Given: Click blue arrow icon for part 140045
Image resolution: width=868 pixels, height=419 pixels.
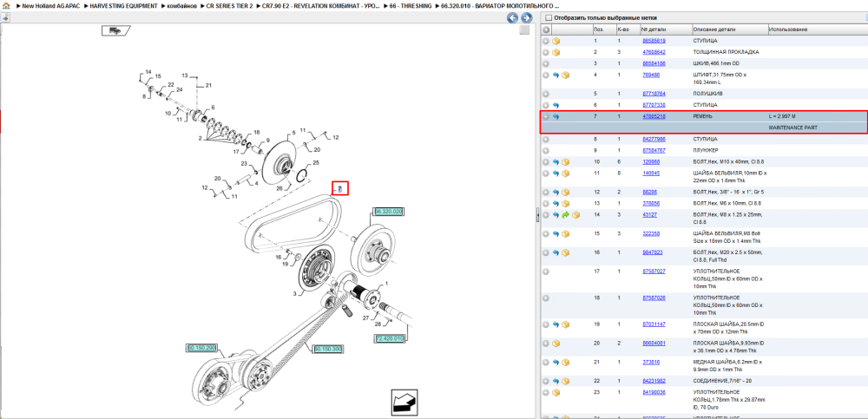Looking at the screenshot, I should coord(556,173).
